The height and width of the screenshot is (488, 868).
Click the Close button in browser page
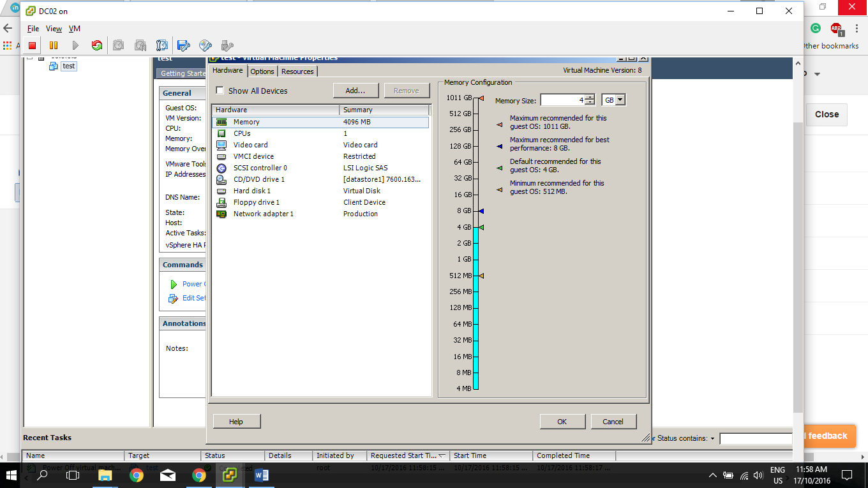click(x=827, y=114)
